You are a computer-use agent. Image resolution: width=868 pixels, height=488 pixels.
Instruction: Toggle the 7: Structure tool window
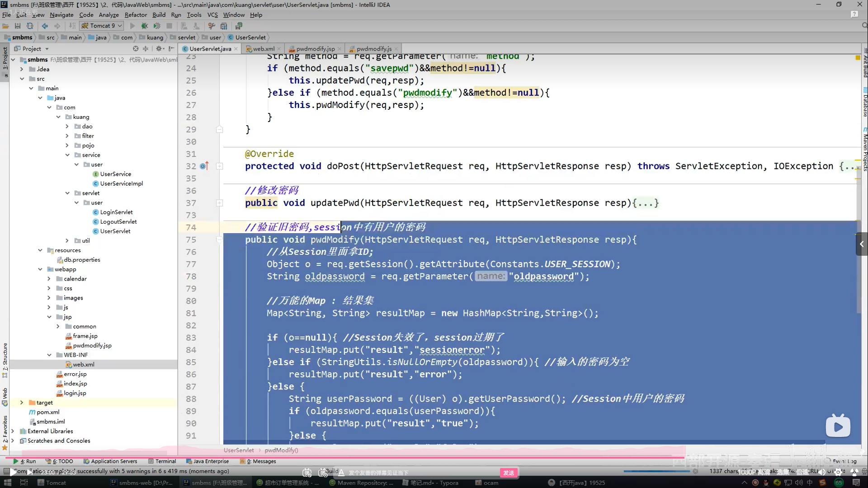(5, 357)
